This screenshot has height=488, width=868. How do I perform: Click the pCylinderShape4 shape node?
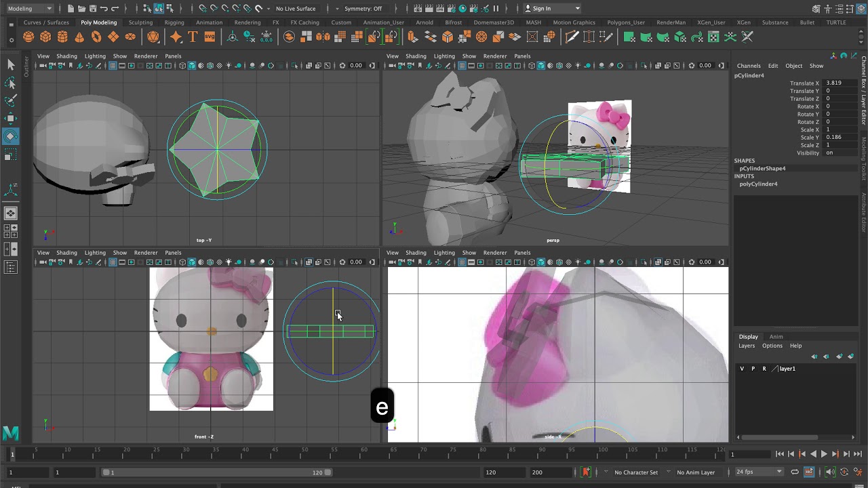point(762,168)
